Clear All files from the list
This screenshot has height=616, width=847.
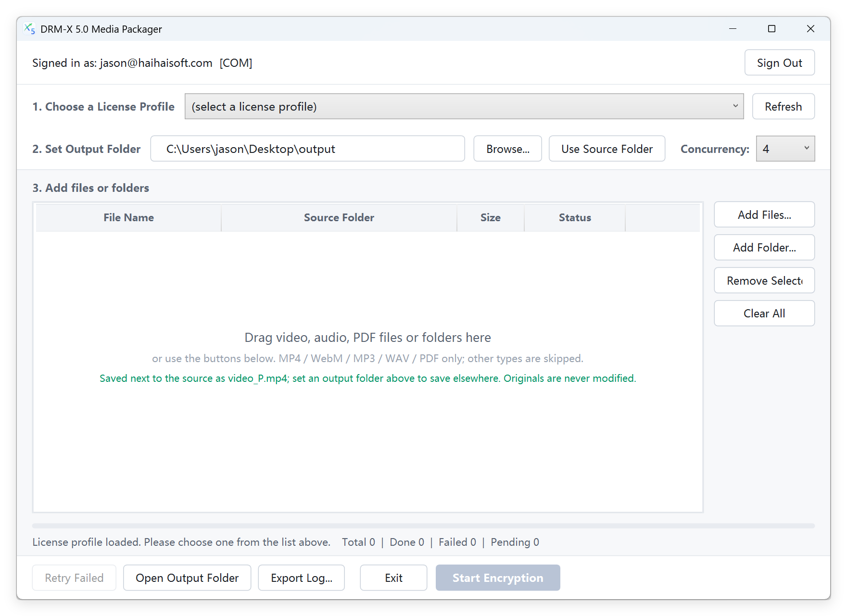764,313
